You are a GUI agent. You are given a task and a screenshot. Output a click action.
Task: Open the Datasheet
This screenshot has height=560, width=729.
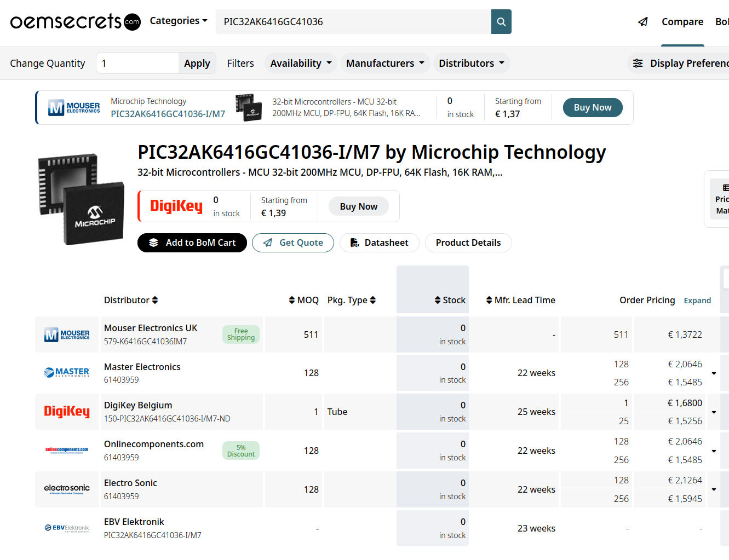coord(380,243)
